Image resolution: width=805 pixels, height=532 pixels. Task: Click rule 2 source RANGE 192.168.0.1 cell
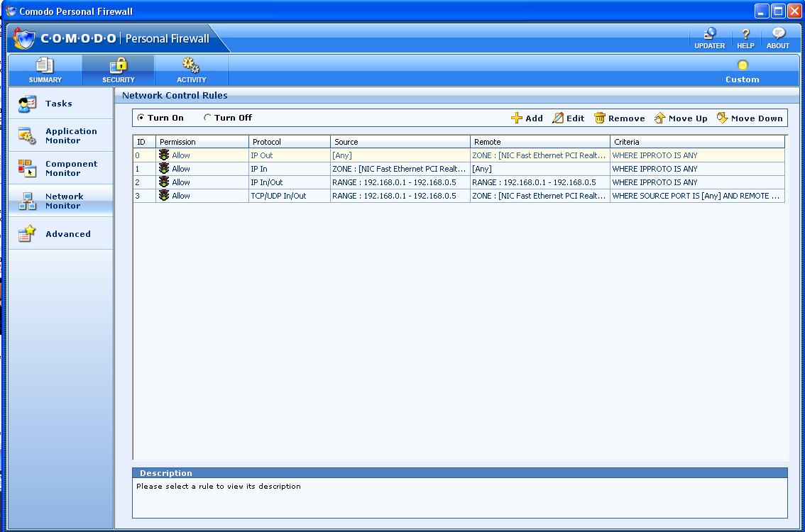click(x=400, y=182)
